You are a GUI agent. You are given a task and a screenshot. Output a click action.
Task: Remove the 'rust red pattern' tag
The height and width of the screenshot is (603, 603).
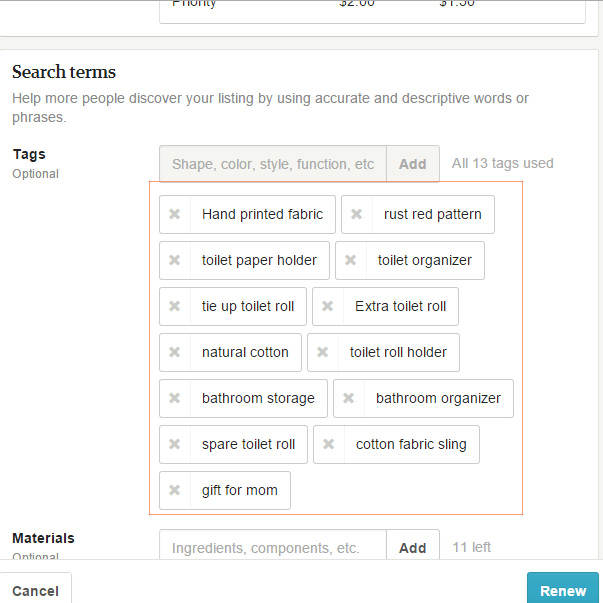tap(356, 214)
